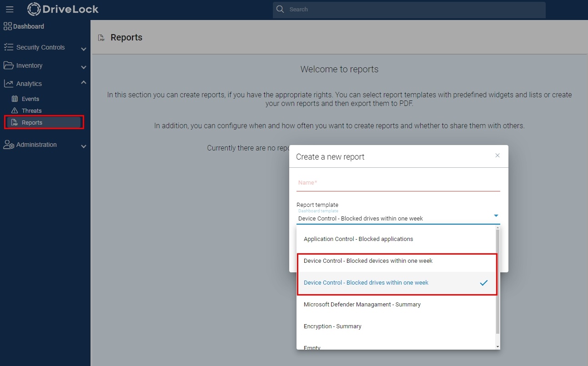Click the Welcome to reports heading
588x366 pixels.
(x=339, y=69)
